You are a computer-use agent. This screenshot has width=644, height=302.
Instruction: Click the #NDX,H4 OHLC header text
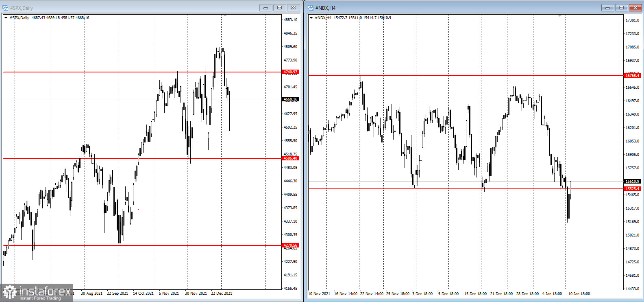tap(353, 18)
